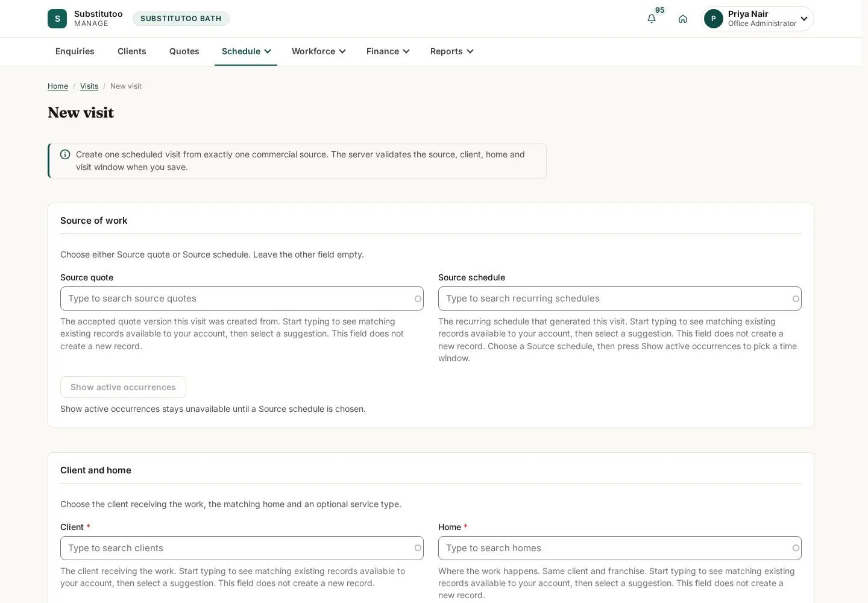This screenshot has width=868, height=603.
Task: Click the search indicator in Source quote field
Action: click(418, 298)
